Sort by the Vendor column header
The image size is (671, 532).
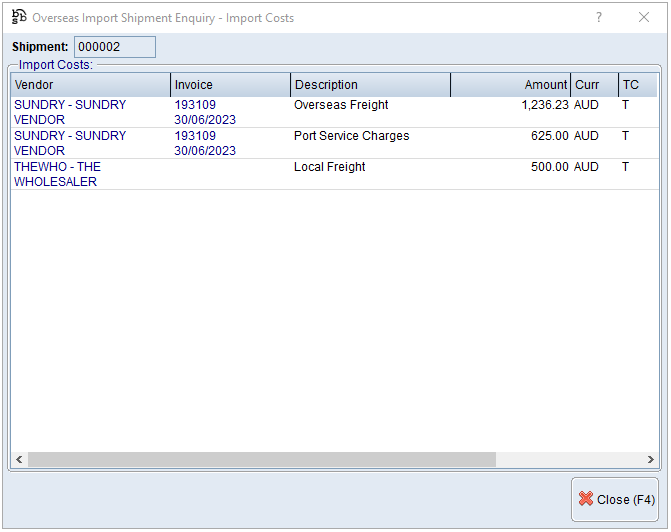pyautogui.click(x=90, y=85)
